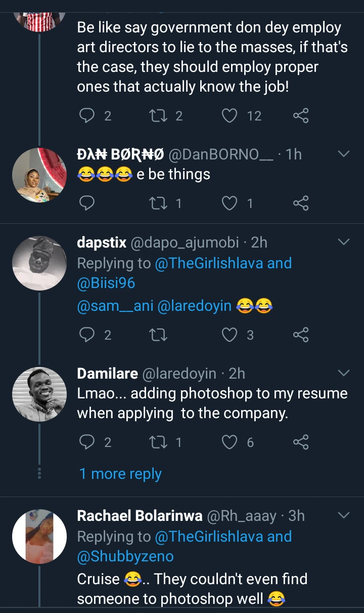This screenshot has height=613, width=364.
Task: Like the art directors tweet
Action: point(230,116)
